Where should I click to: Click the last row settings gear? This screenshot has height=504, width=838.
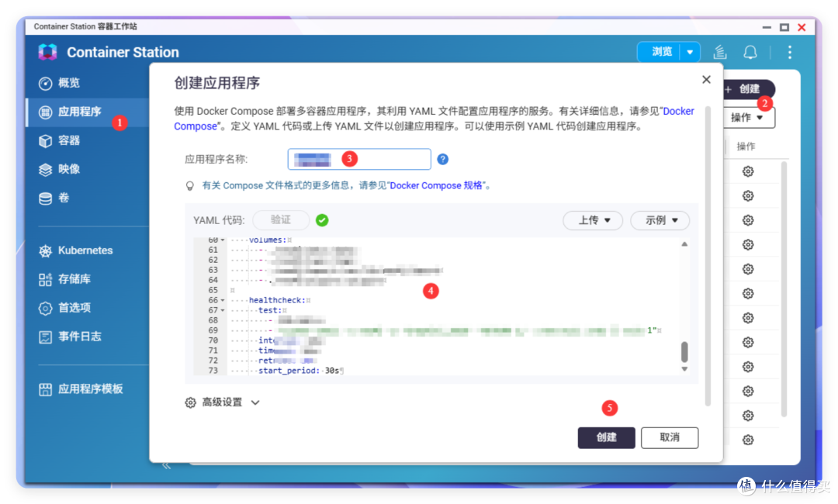click(748, 440)
